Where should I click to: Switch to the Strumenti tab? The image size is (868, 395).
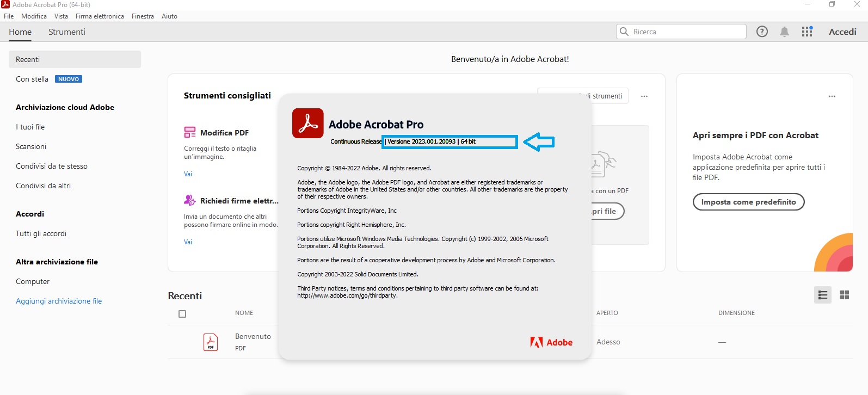[x=67, y=32]
